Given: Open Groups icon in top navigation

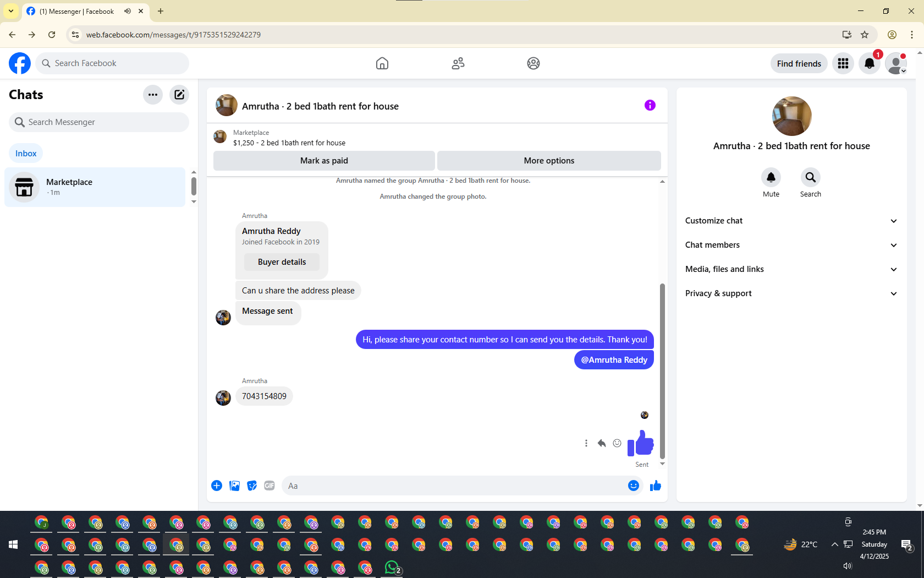Looking at the screenshot, I should (533, 63).
